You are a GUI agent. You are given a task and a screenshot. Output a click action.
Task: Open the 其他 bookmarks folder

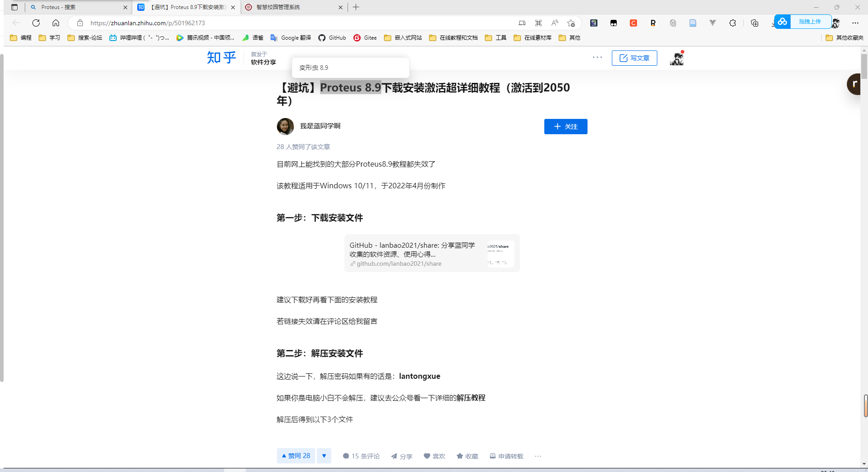(x=570, y=38)
